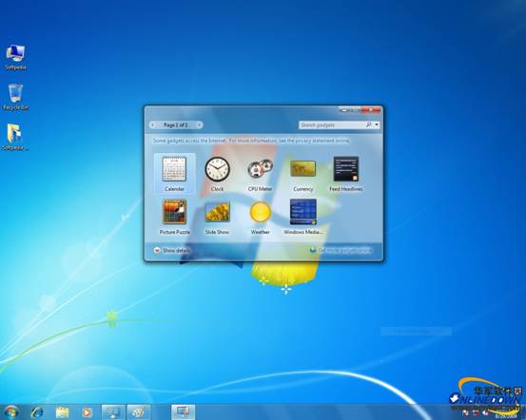526x420 pixels.
Task: Select the Softpedia computer desktop icon
Action: (x=15, y=57)
